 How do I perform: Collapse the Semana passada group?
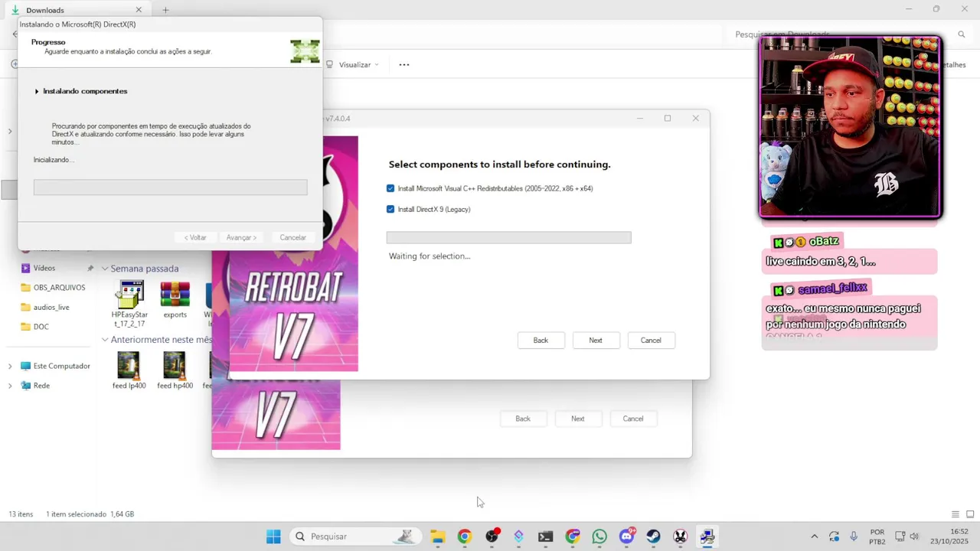(x=105, y=269)
